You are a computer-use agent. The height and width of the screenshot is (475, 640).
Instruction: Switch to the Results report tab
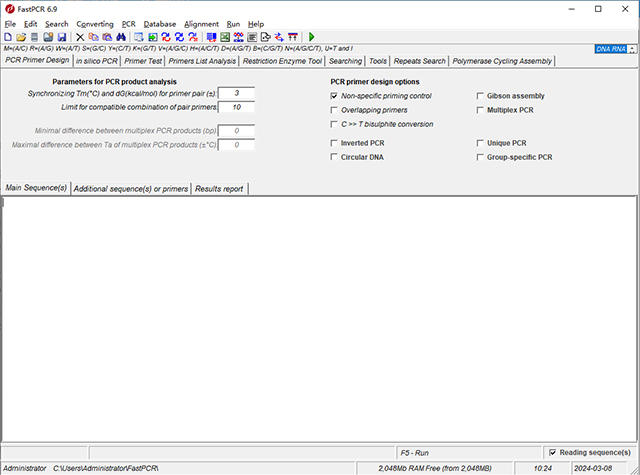[219, 189]
